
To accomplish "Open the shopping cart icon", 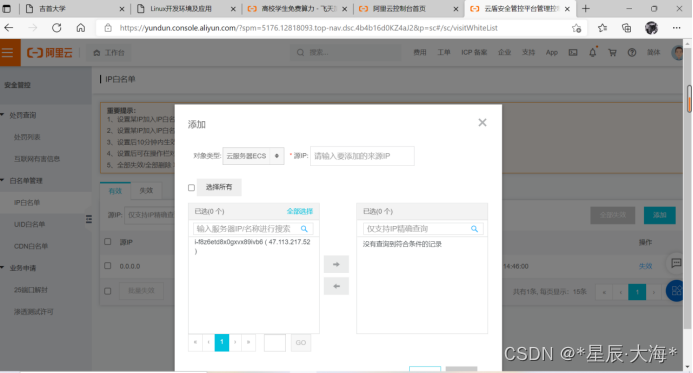I will point(612,53).
